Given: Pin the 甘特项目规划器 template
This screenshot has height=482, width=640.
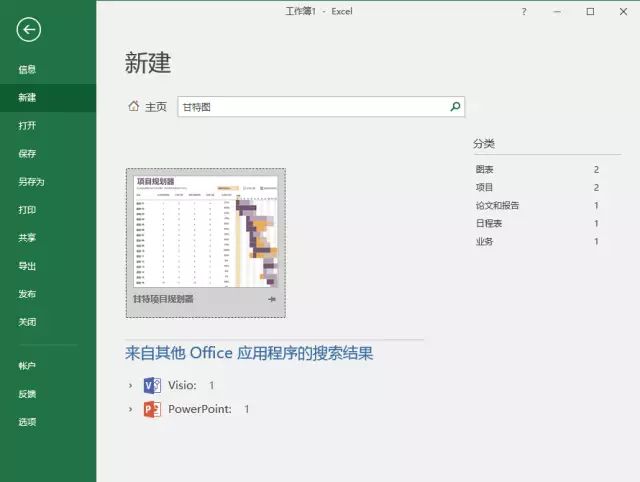Looking at the screenshot, I should [272, 299].
